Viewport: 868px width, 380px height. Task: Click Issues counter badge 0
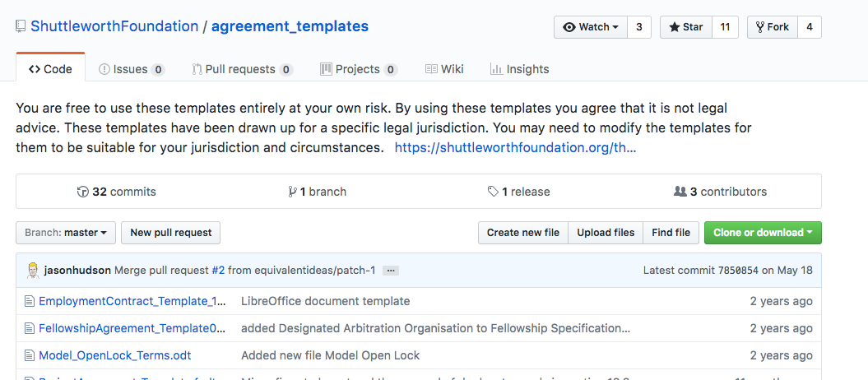(158, 70)
